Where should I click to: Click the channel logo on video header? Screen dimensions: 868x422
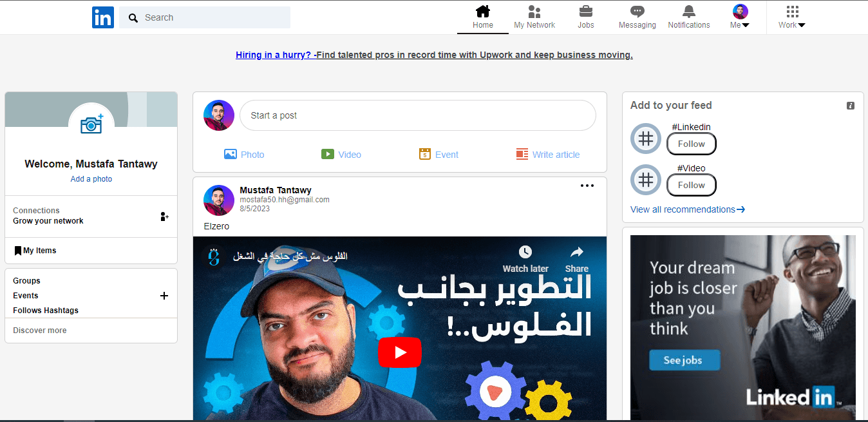(x=214, y=256)
